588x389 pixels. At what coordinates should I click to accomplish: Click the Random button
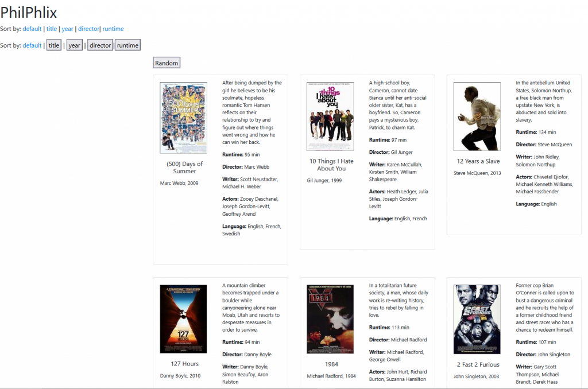click(167, 63)
